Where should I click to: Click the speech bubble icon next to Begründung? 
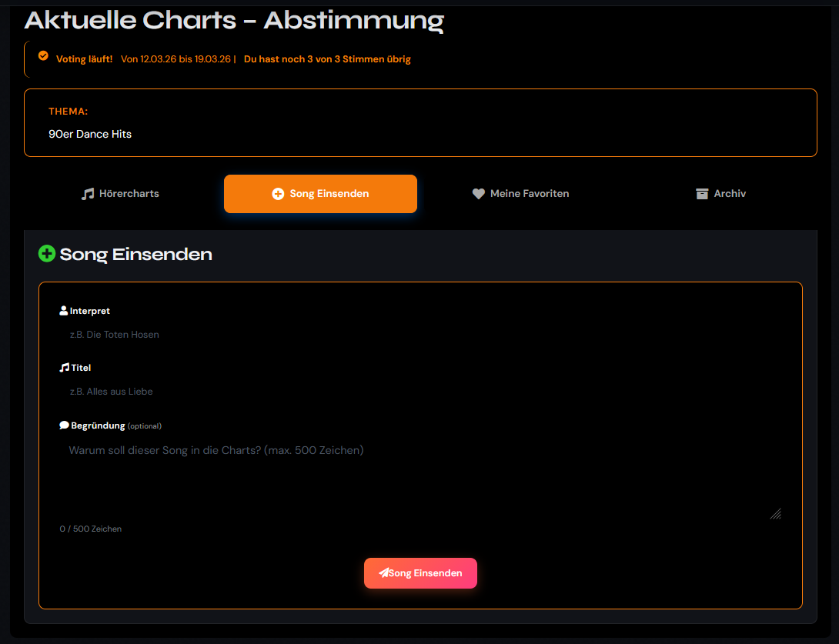point(65,425)
